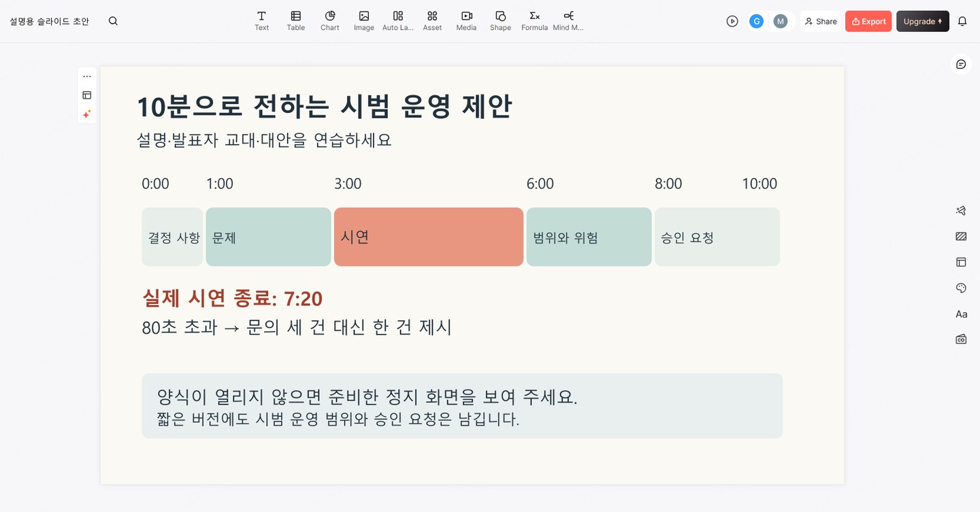980x512 pixels.
Task: Open the search magnifier icon
Action: pyautogui.click(x=113, y=21)
